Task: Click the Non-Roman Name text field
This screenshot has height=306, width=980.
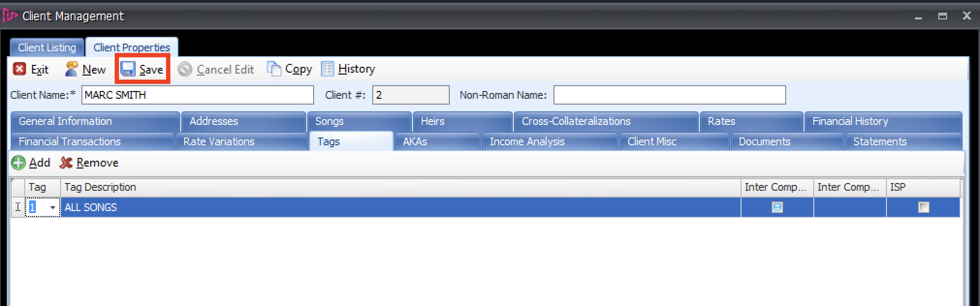Action: (x=669, y=95)
